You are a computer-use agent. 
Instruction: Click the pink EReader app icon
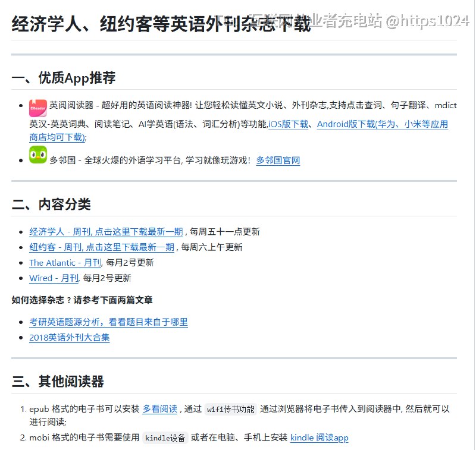(38, 108)
